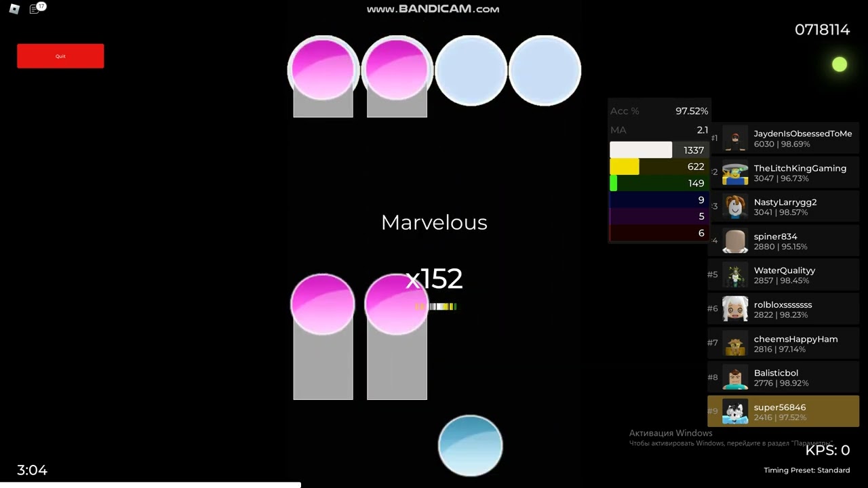Click player name JaydenIsObsessedToMe
This screenshot has height=488, width=868.
[803, 134]
